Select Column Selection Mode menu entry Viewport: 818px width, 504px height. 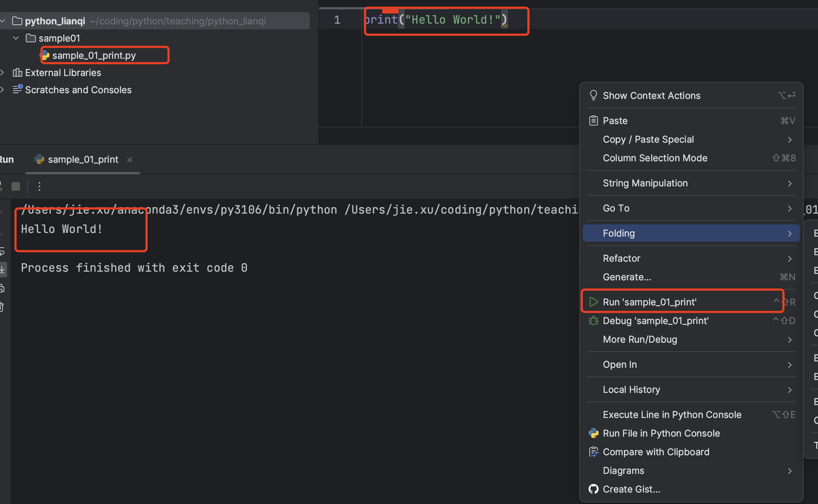pyautogui.click(x=655, y=158)
